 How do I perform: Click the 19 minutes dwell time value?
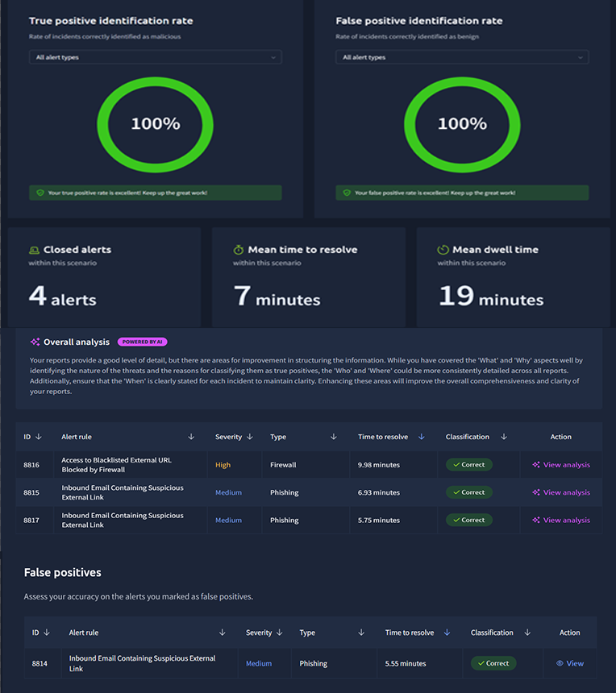(x=491, y=296)
